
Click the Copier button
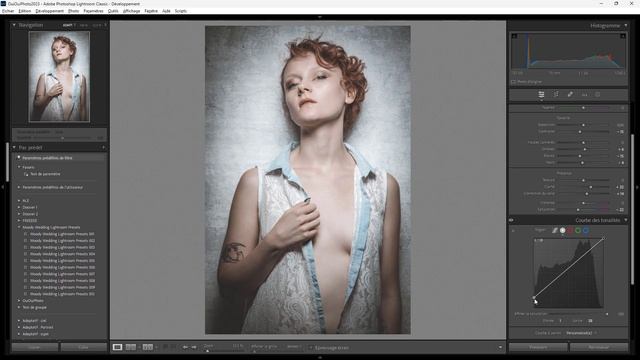35,347
